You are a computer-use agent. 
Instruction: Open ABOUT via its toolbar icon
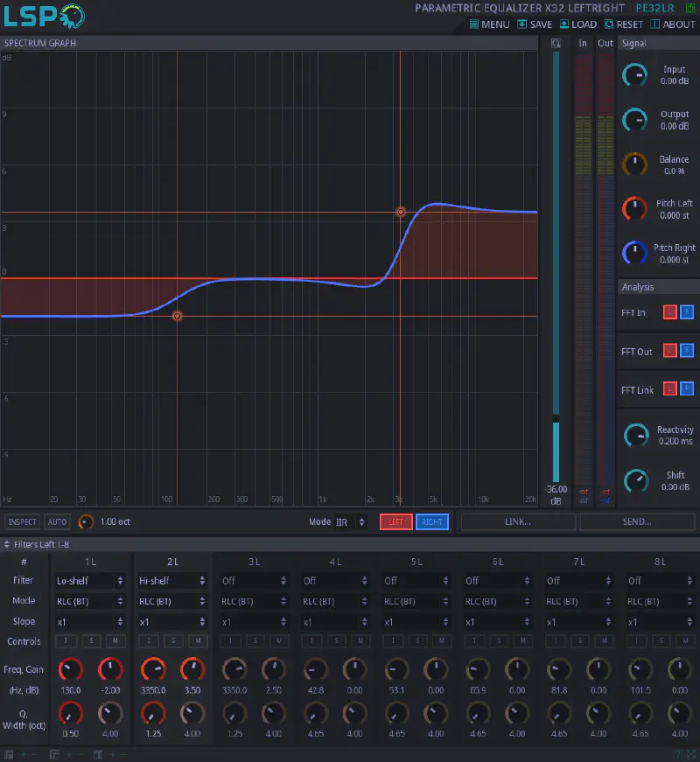654,24
